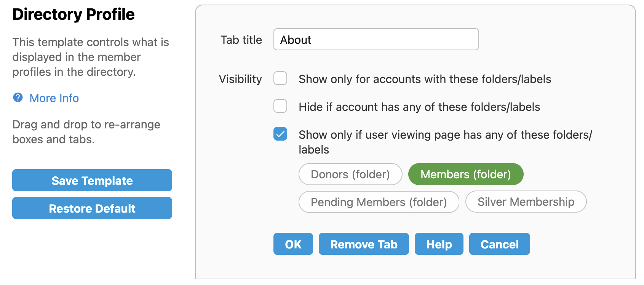Screen dimensions: 644x285
Task: Click the 'Show only if user viewing page' text
Action: pos(445,135)
